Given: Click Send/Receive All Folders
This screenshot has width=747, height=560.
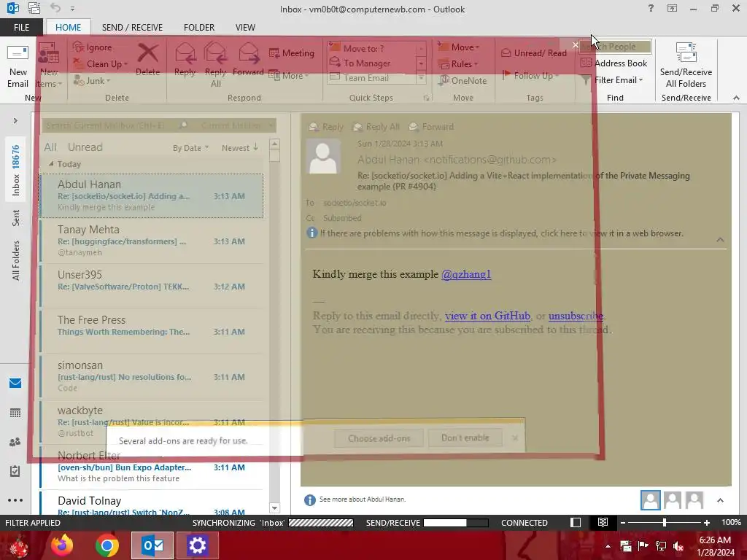Looking at the screenshot, I should (686, 65).
